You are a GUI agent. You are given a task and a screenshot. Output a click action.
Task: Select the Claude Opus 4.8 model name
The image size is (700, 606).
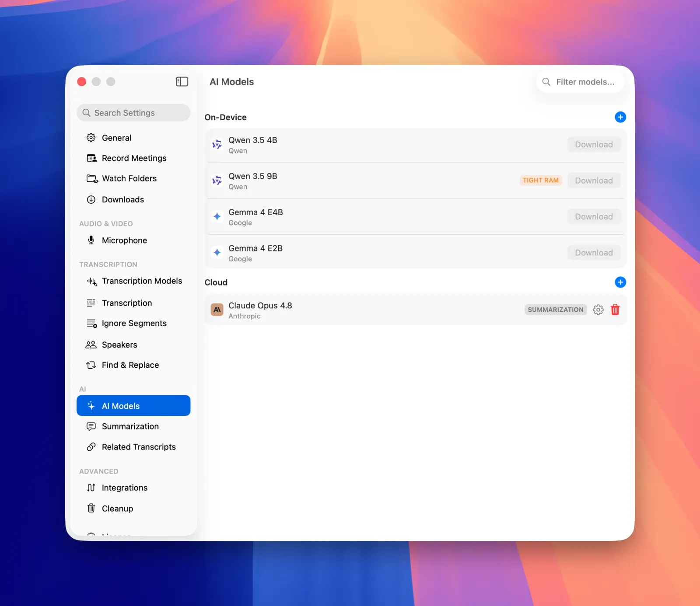click(x=260, y=306)
